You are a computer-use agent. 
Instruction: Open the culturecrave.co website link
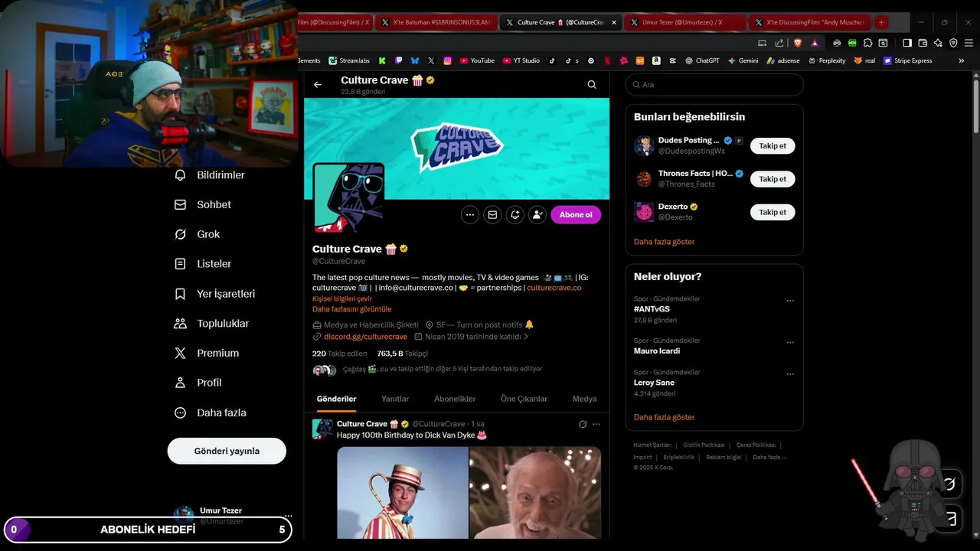pyautogui.click(x=554, y=288)
